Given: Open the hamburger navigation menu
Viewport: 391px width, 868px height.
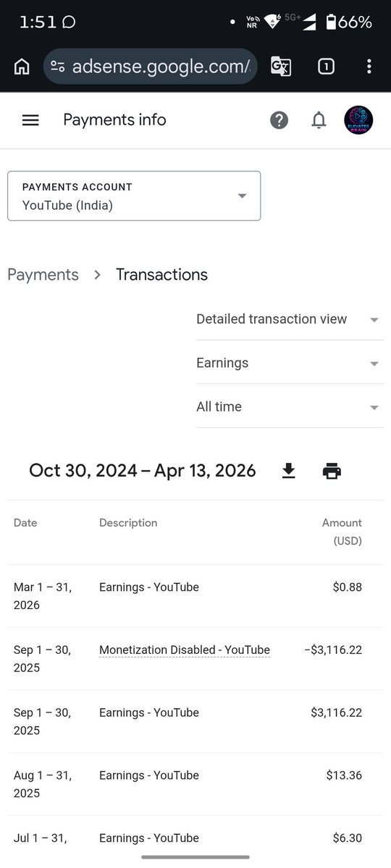Looking at the screenshot, I should point(30,120).
